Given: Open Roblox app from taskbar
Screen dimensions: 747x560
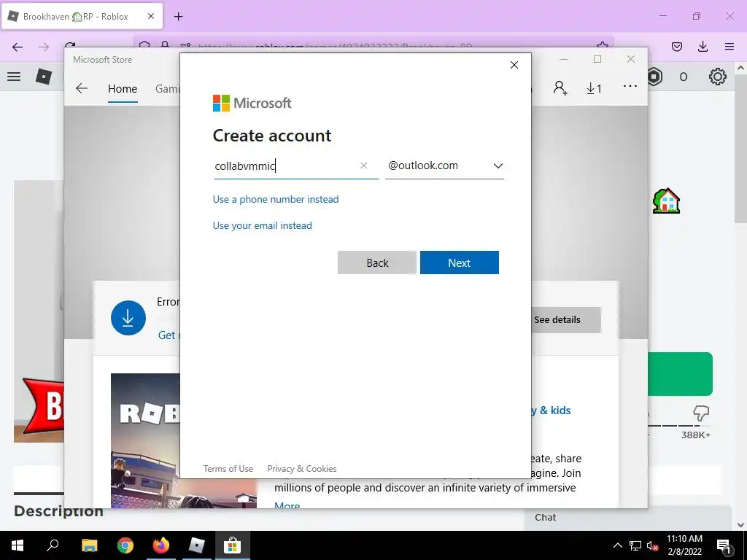Looking at the screenshot, I should pos(196,545).
